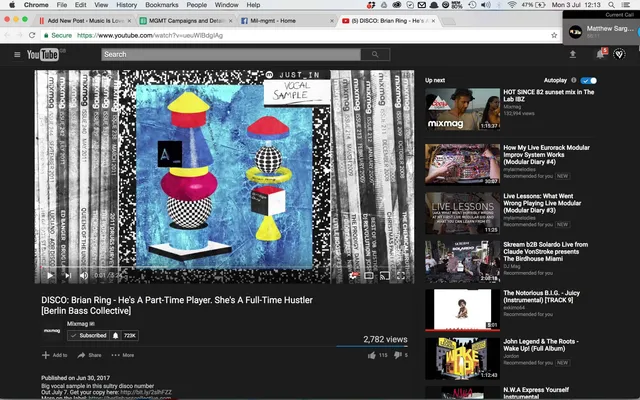640x400 pixels.
Task: Open the Apple menu
Action: (x=12, y=5)
